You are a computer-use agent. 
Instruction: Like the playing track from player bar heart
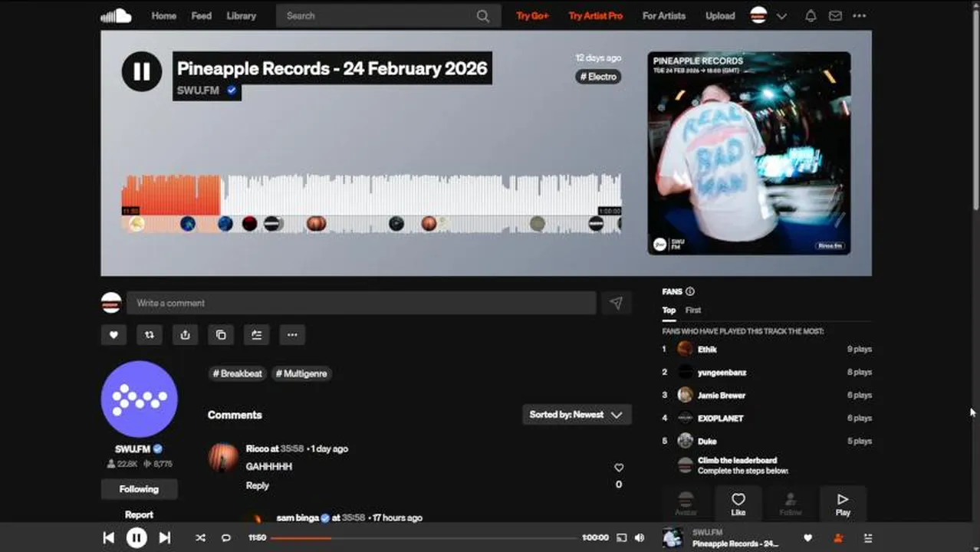point(807,538)
